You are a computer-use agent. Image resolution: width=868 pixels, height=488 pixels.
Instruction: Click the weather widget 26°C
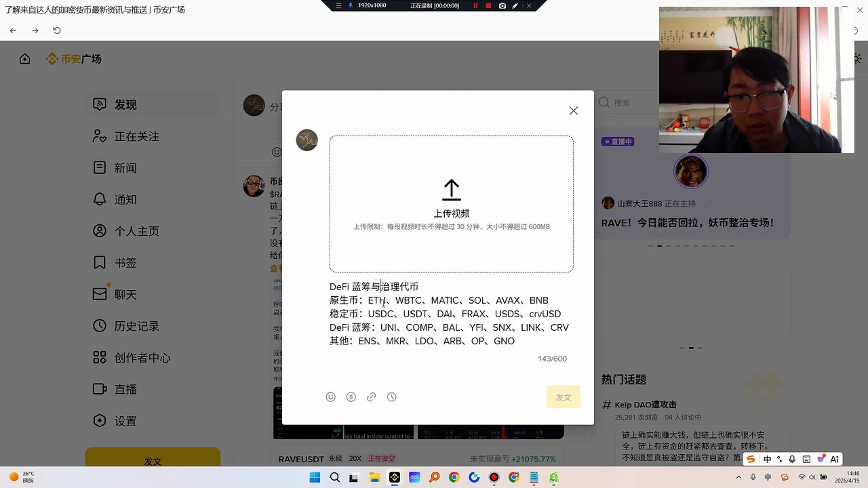click(x=22, y=477)
